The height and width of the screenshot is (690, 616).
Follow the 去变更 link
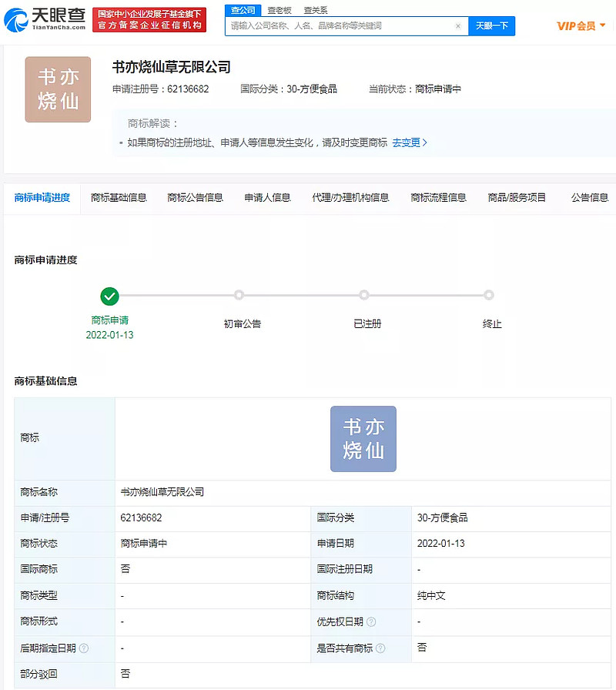pos(410,142)
